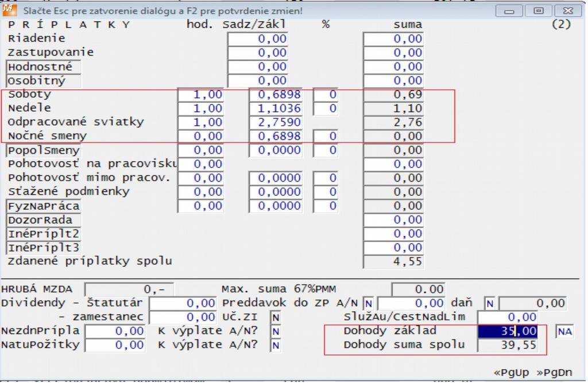The image size is (588, 383).
Task: Toggle the daň A/N flag field
Action: [490, 303]
